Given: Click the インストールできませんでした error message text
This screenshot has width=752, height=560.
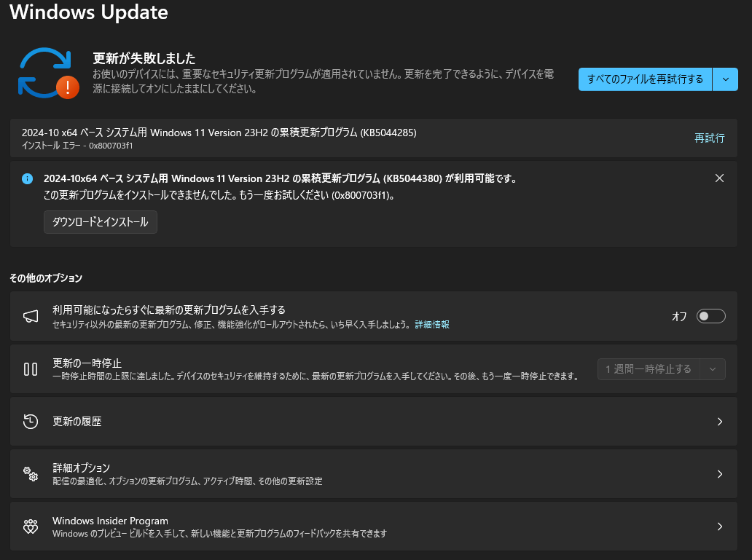Looking at the screenshot, I should [x=219, y=195].
